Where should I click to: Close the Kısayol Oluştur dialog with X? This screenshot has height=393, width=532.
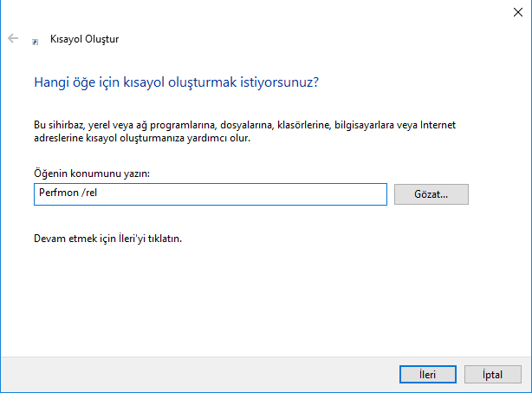pos(518,12)
